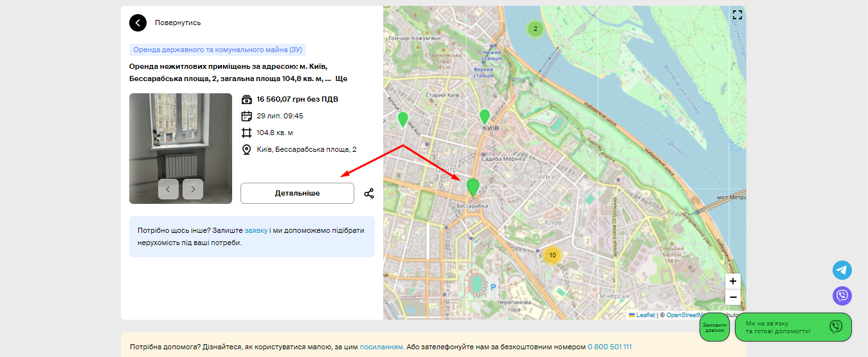
Task: Open the yellow cluster marker with 10
Action: [x=552, y=255]
